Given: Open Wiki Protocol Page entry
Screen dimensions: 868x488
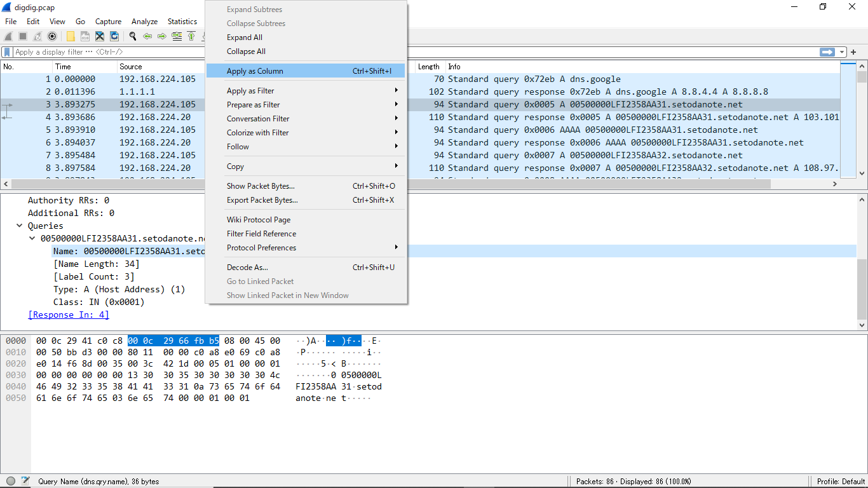Looking at the screenshot, I should [306, 220].
